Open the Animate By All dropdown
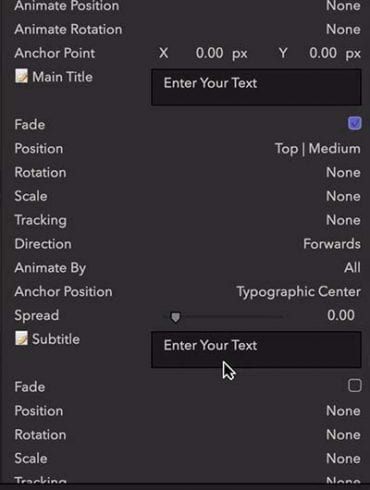The image size is (370, 490). [x=352, y=268]
